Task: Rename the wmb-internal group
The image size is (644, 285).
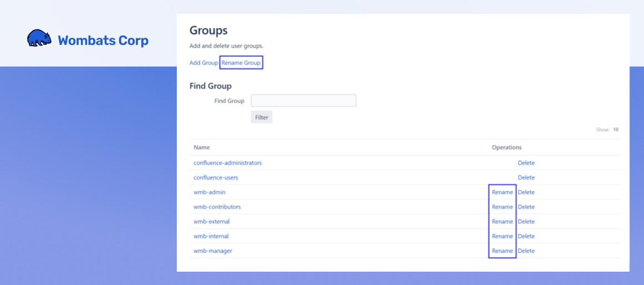Action: click(x=502, y=236)
